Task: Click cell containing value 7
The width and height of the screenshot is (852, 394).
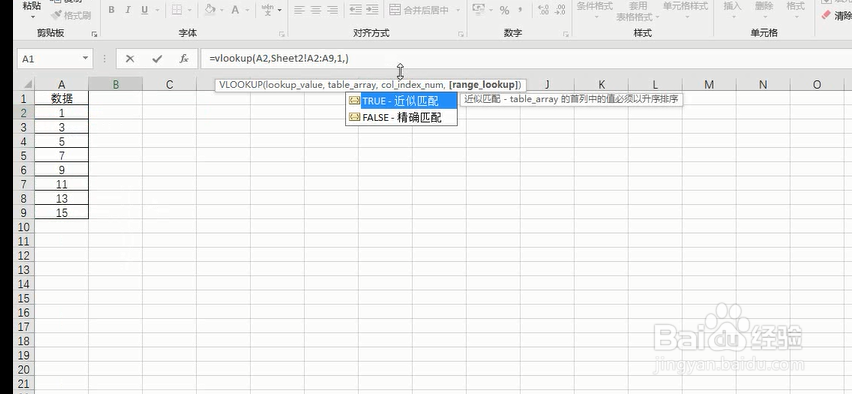Action: (61, 155)
